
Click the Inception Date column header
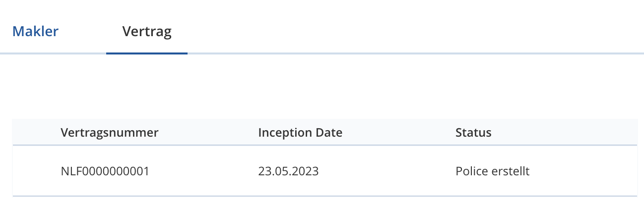pyautogui.click(x=300, y=132)
